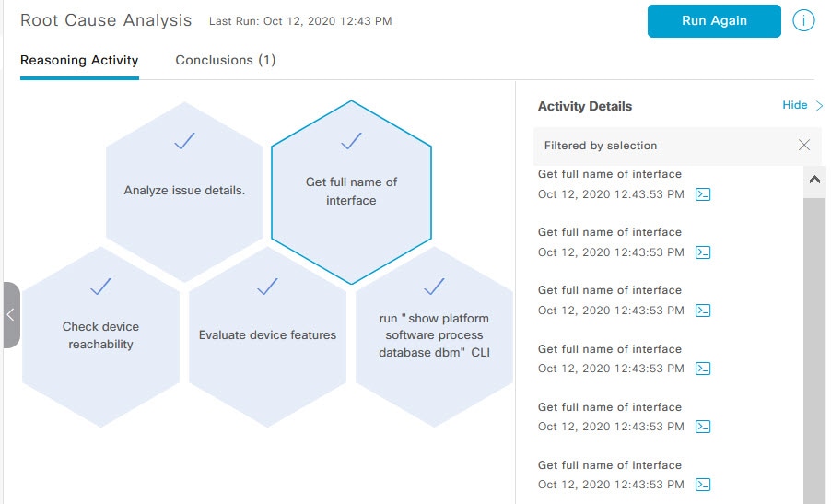Switch to the Reasoning Activity tab

(79, 61)
